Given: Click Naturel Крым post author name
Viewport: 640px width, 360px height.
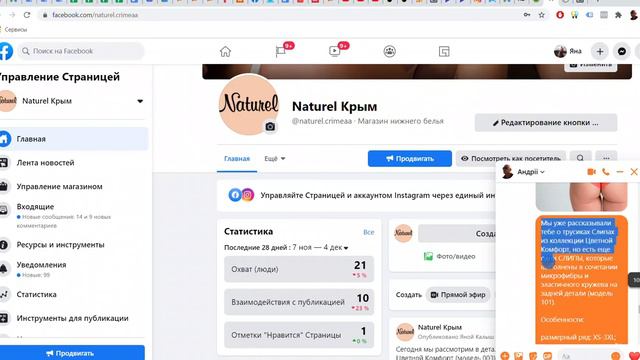Looking at the screenshot, I should pos(440,327).
